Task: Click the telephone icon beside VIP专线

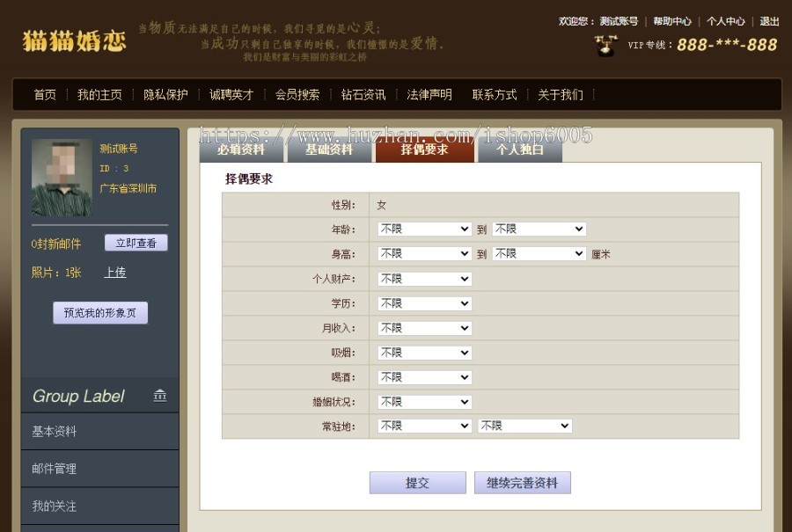Action: (605, 46)
